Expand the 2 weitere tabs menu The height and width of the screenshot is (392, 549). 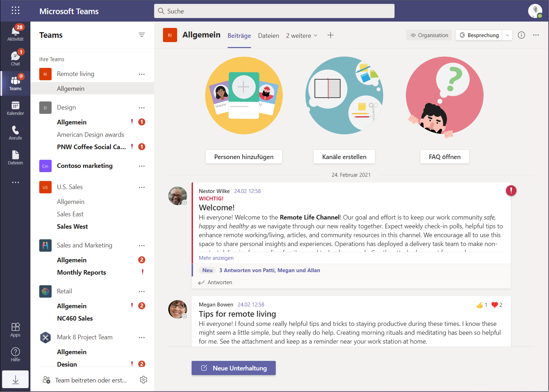pos(302,35)
